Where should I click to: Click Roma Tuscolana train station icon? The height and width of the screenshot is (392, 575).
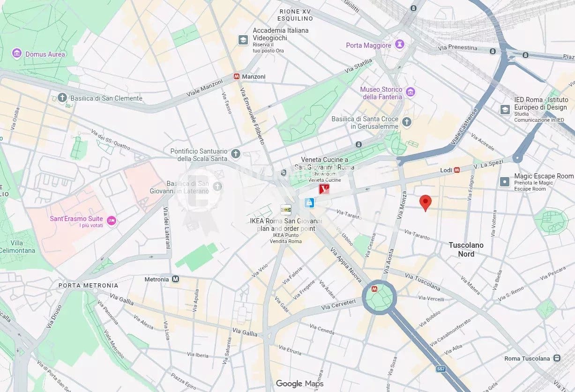tap(557, 358)
